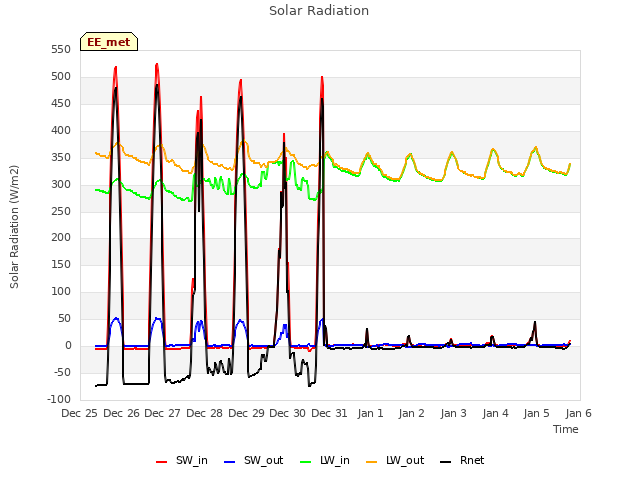Click the black Rnet legend swatch
Viewport: 640px width, 480px height.
pyautogui.click(x=446, y=462)
